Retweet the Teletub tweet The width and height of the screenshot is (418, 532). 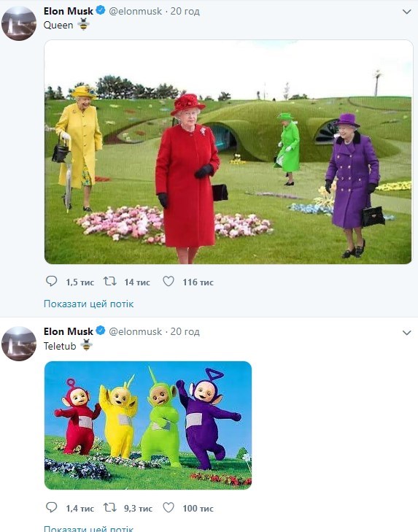click(110, 508)
